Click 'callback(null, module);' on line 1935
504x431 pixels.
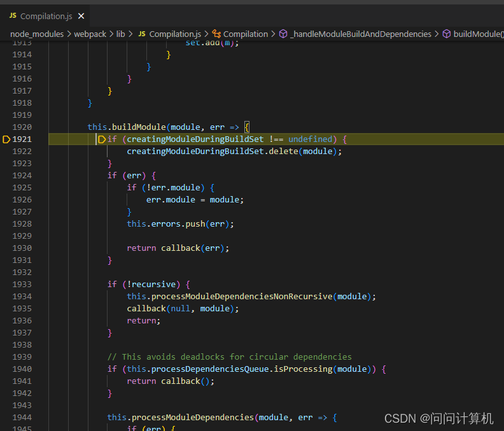click(x=183, y=309)
